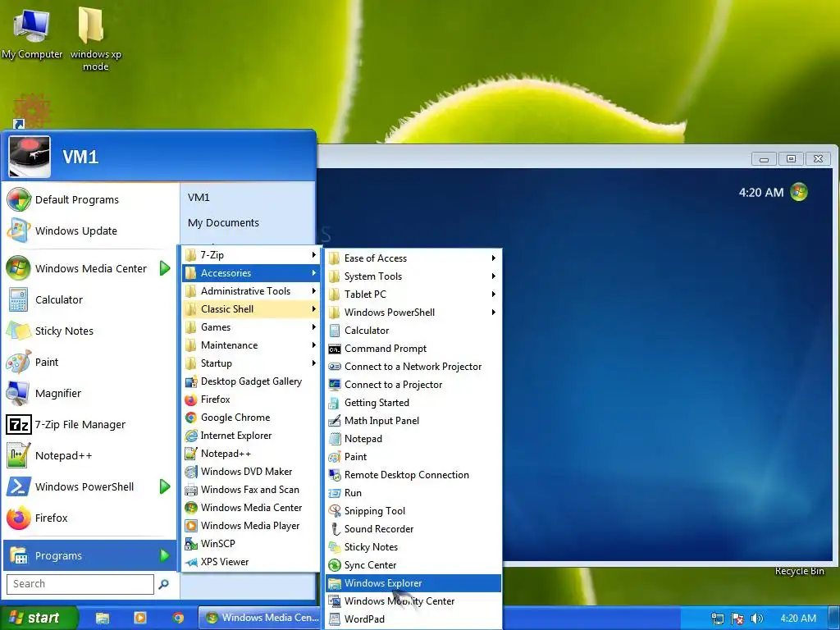The width and height of the screenshot is (840, 630).
Task: Expand Windows Media Center jump list arrow
Action: pyautogui.click(x=165, y=268)
